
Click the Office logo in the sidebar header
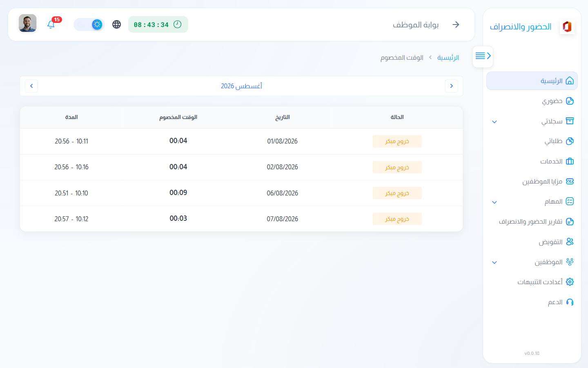567,27
